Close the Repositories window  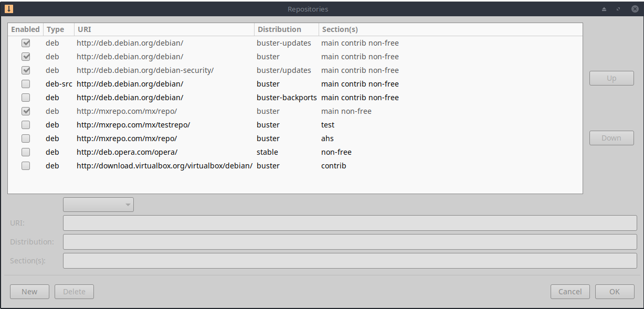tap(635, 9)
